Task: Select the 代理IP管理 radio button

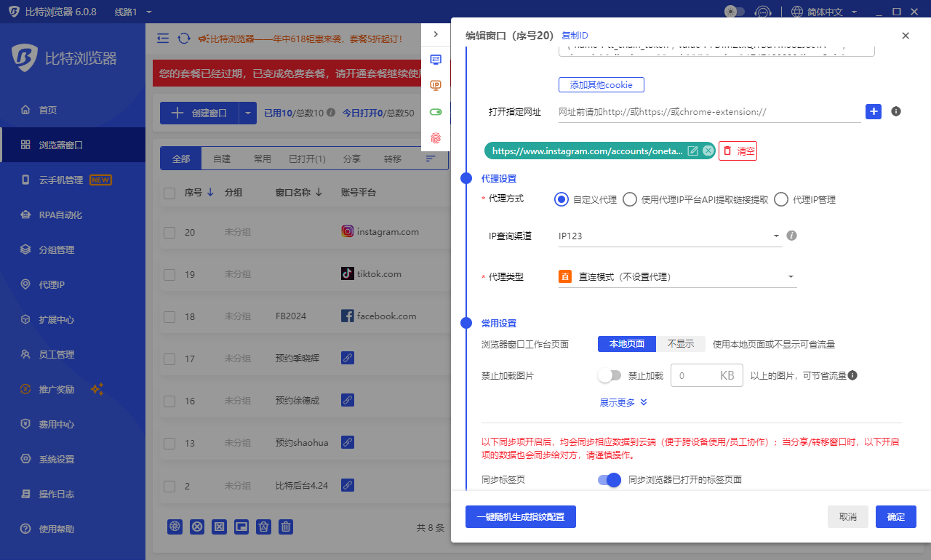Action: (x=780, y=199)
